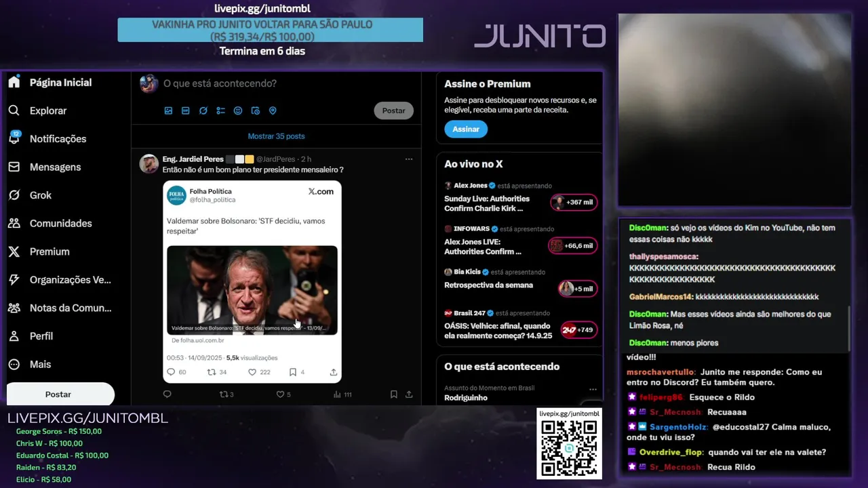Click the +66,6 mil viewers badge

tap(572, 245)
